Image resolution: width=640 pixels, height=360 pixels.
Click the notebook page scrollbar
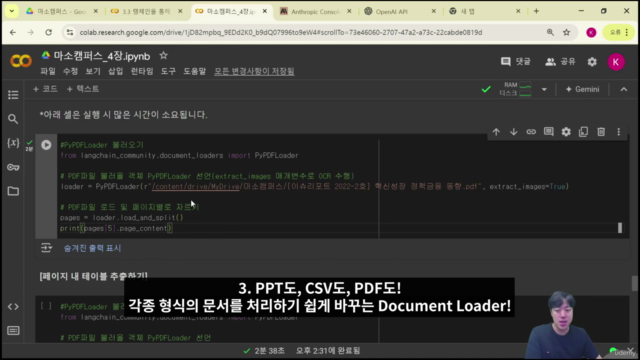click(x=634, y=283)
